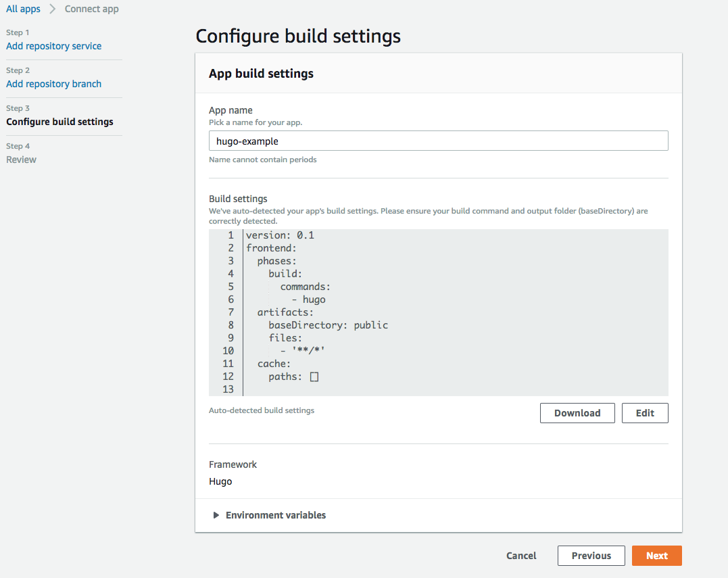
Task: Click the hugo command on line 6
Action: point(314,299)
